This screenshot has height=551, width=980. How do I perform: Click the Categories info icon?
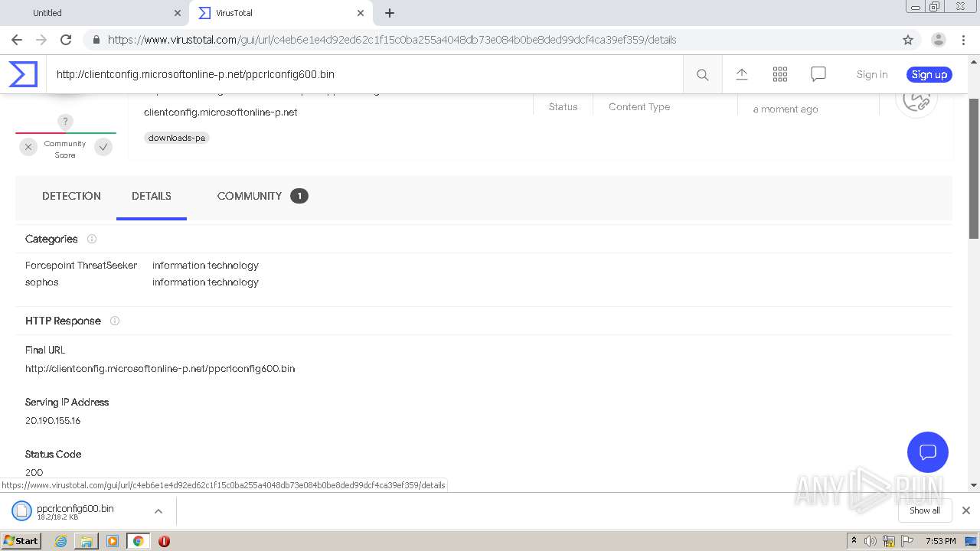click(92, 239)
